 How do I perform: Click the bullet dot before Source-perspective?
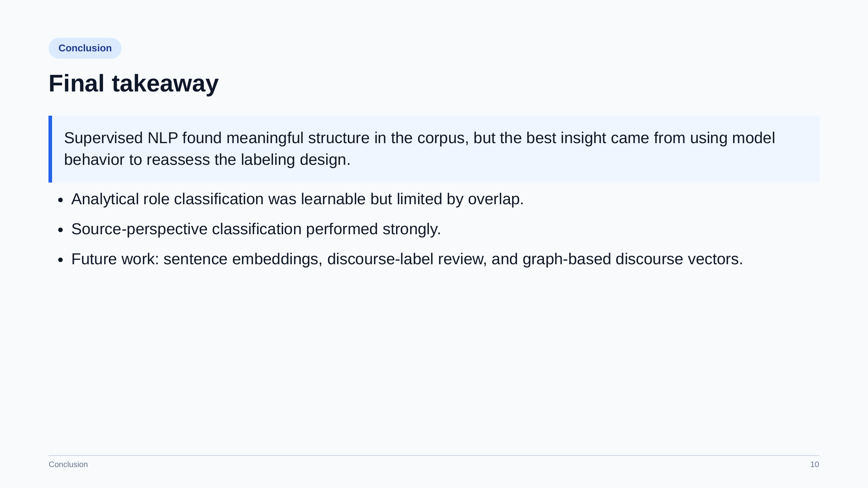[x=60, y=230]
